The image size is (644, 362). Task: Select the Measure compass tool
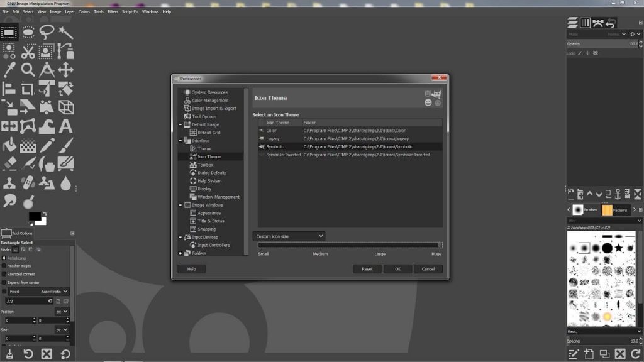pyautogui.click(x=47, y=70)
